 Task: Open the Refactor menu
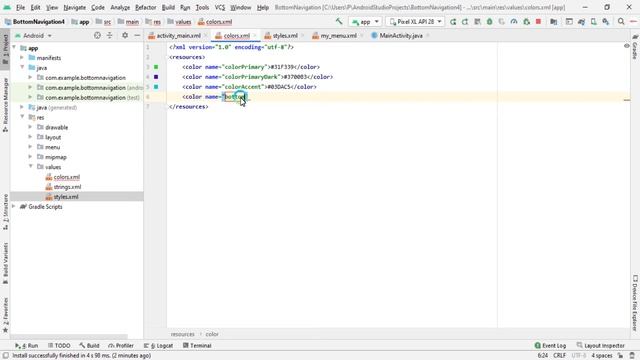coord(146,7)
